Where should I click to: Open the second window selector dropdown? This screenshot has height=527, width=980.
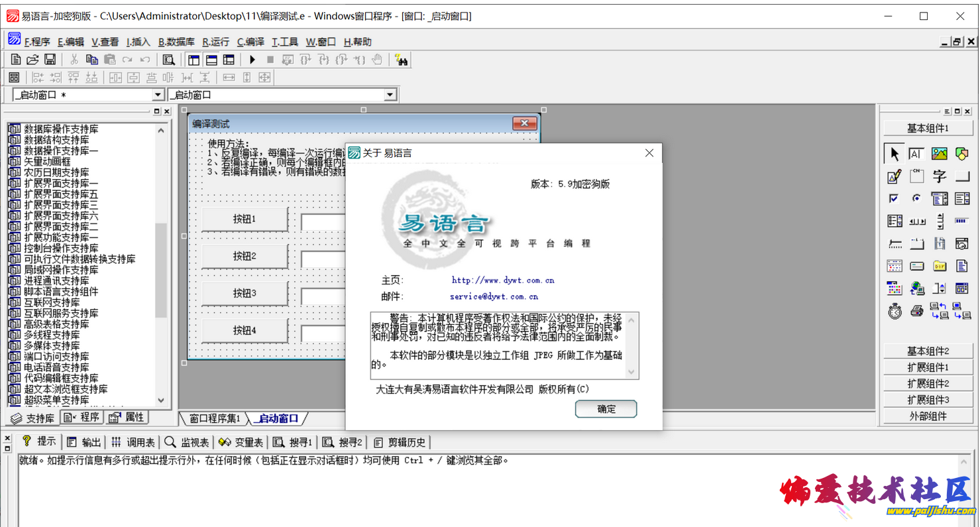pyautogui.click(x=390, y=94)
